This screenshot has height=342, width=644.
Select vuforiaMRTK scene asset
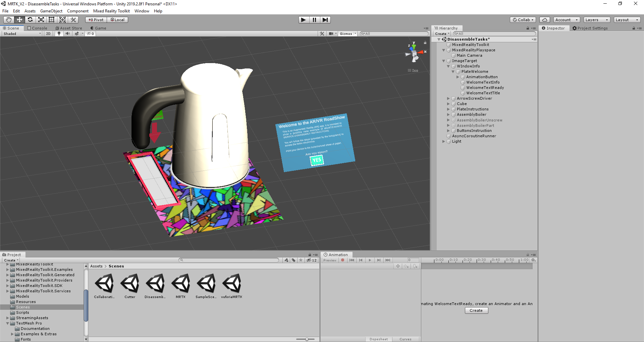pyautogui.click(x=231, y=286)
